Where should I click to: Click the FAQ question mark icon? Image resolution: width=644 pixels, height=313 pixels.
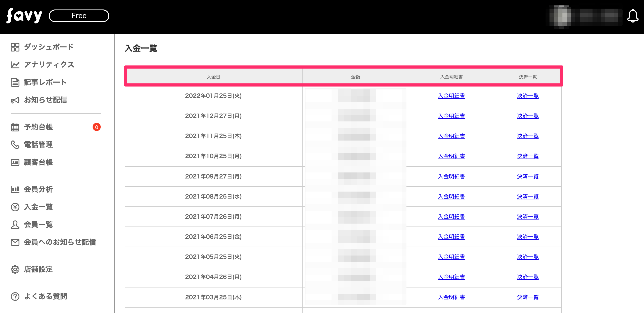click(x=15, y=296)
